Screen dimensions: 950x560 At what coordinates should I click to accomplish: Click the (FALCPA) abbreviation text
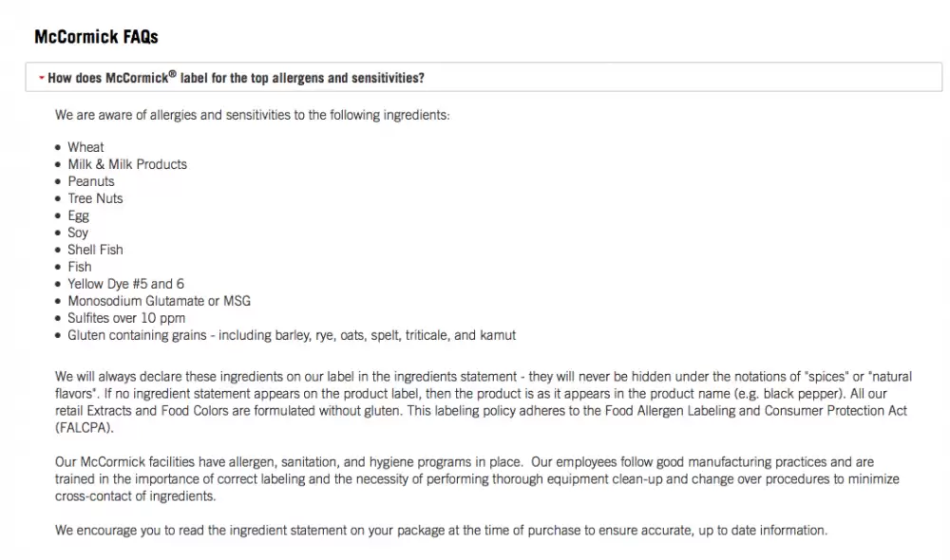click(85, 427)
